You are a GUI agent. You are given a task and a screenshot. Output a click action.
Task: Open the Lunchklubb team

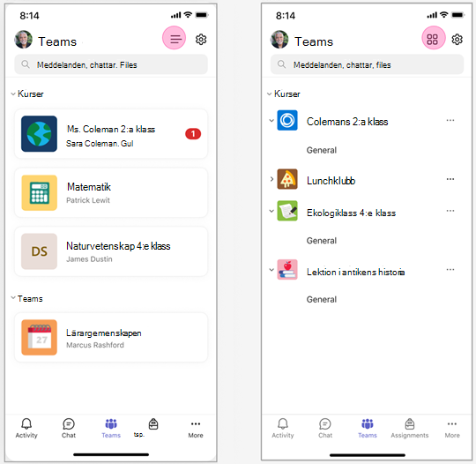coord(331,181)
